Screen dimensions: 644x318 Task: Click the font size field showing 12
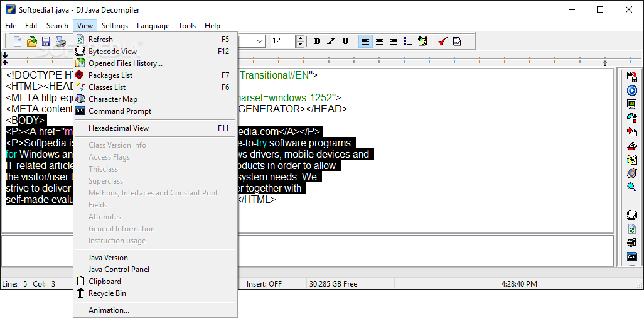click(x=283, y=41)
